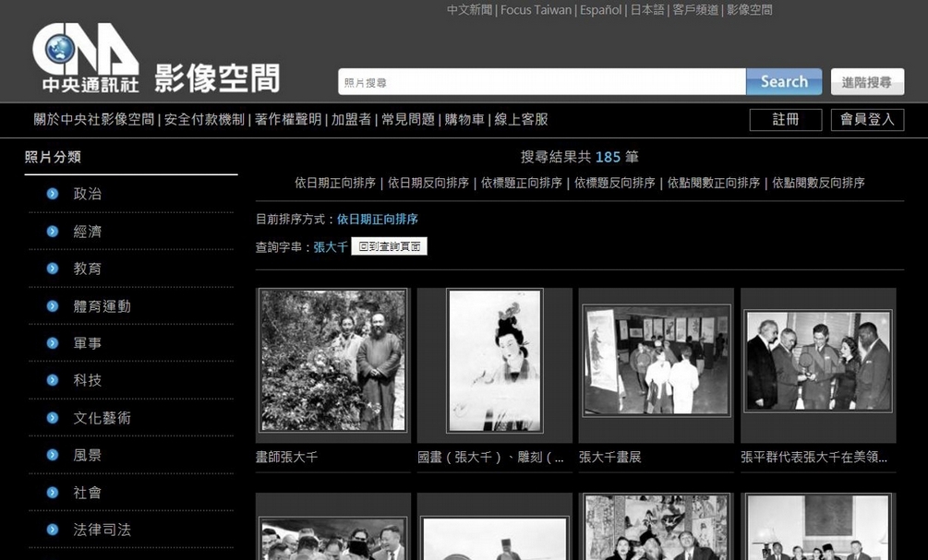
Task: Open the 文化藝術 photo category
Action: [x=102, y=418]
